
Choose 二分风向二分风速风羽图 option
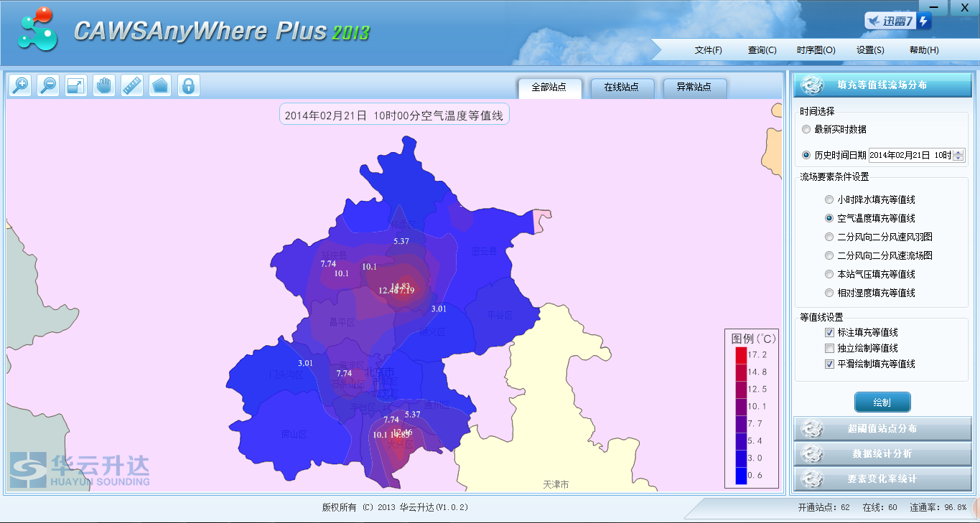(829, 237)
